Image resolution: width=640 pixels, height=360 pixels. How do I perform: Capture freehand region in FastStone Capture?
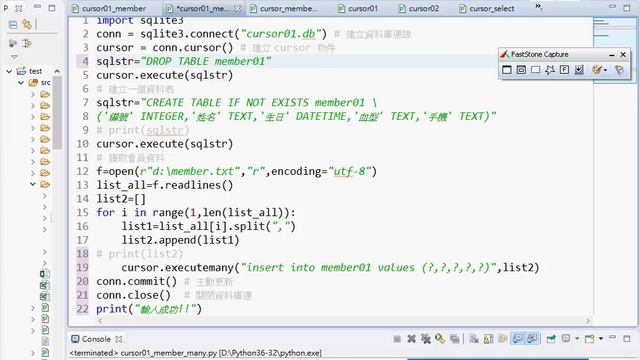coord(550,70)
